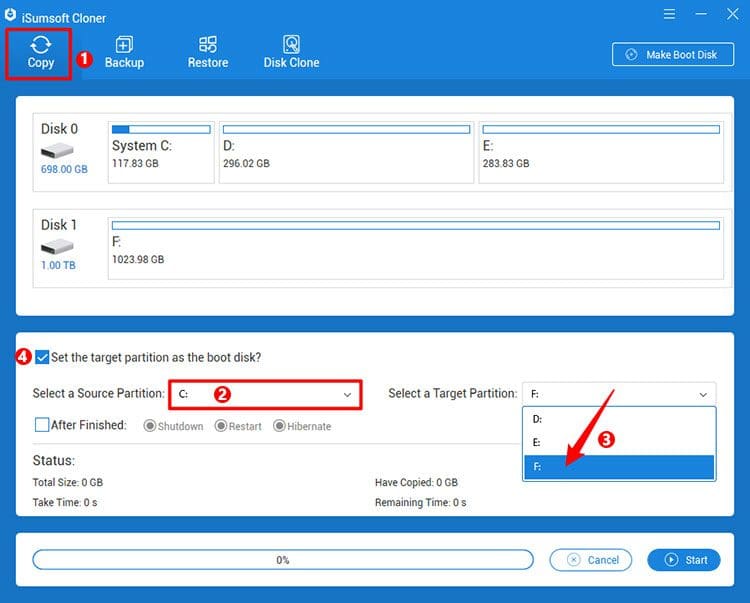The height and width of the screenshot is (603, 750).
Task: Enable the After Finished checkbox
Action: pyautogui.click(x=42, y=425)
